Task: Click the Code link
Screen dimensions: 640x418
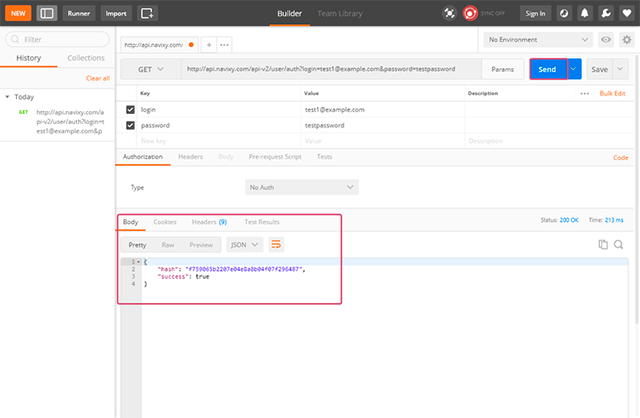Action: 620,158
